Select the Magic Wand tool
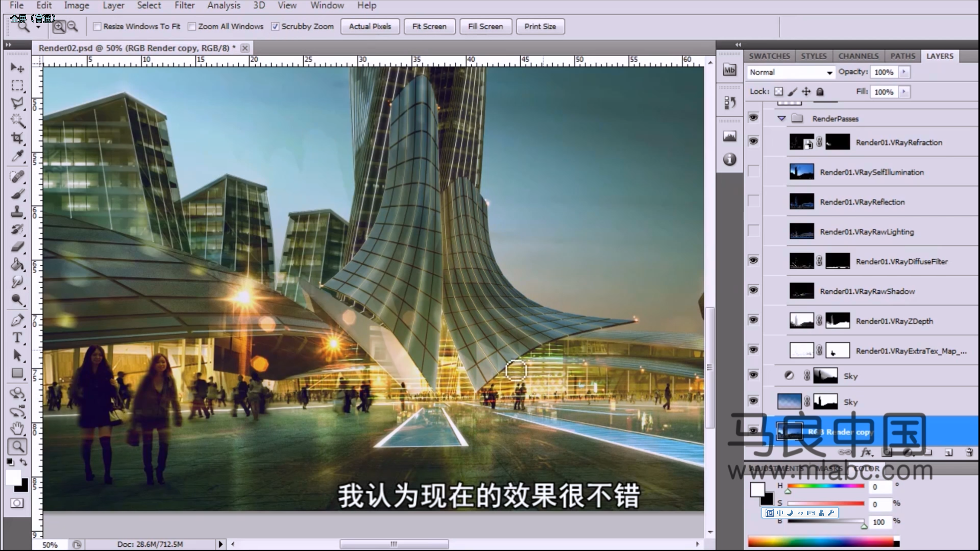This screenshot has height=551, width=980. click(x=17, y=120)
